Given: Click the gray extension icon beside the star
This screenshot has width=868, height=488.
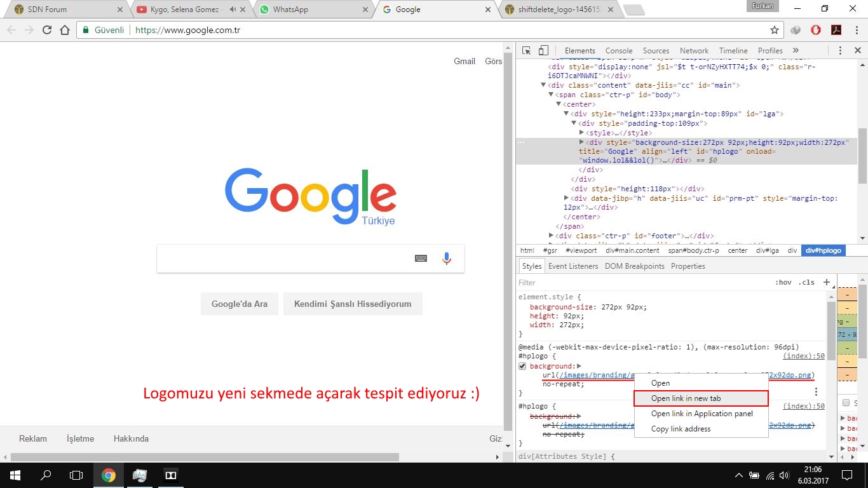Looking at the screenshot, I should coord(796,30).
